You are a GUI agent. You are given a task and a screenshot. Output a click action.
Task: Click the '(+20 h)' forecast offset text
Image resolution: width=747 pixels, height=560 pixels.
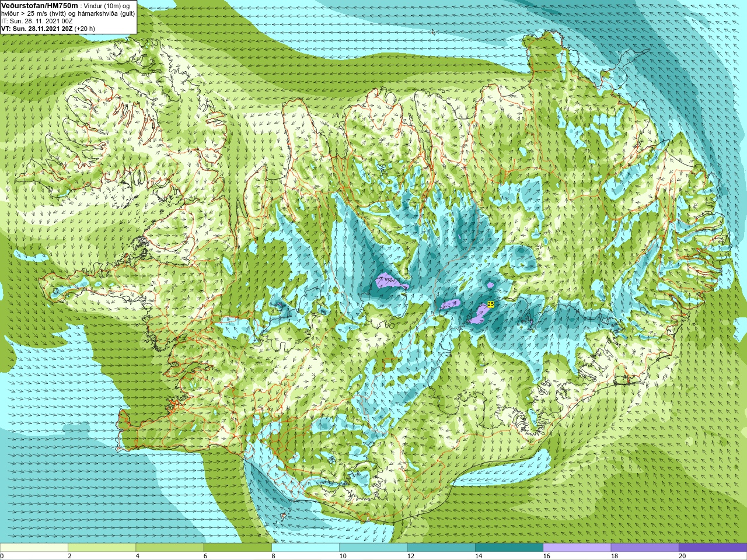[x=85, y=29]
